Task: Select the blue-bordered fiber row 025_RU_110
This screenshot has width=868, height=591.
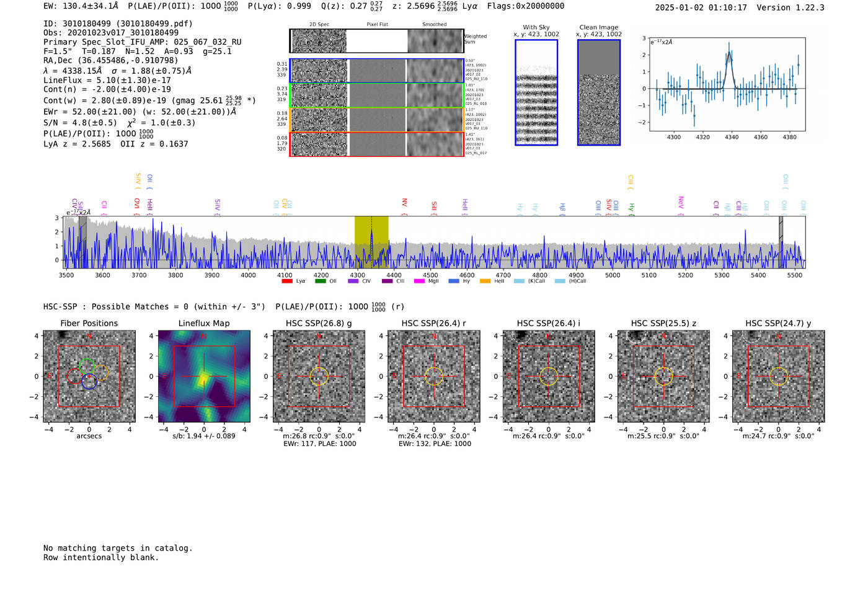Action: pyautogui.click(x=376, y=71)
